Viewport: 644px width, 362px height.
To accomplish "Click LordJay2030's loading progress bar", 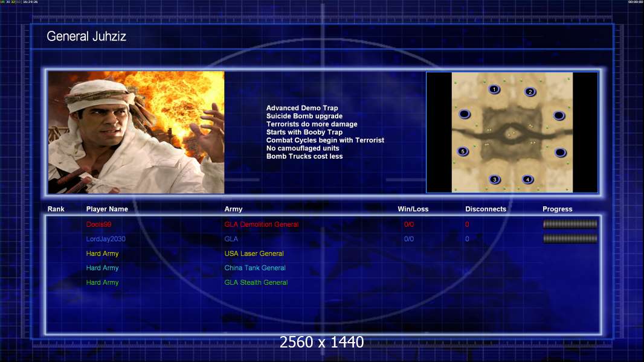I will coord(570,239).
